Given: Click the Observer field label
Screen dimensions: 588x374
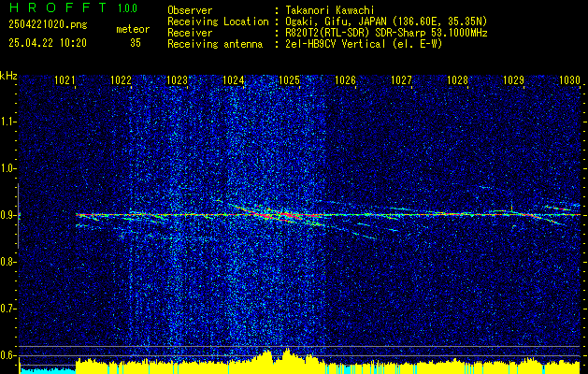Looking at the screenshot, I should click(190, 10).
